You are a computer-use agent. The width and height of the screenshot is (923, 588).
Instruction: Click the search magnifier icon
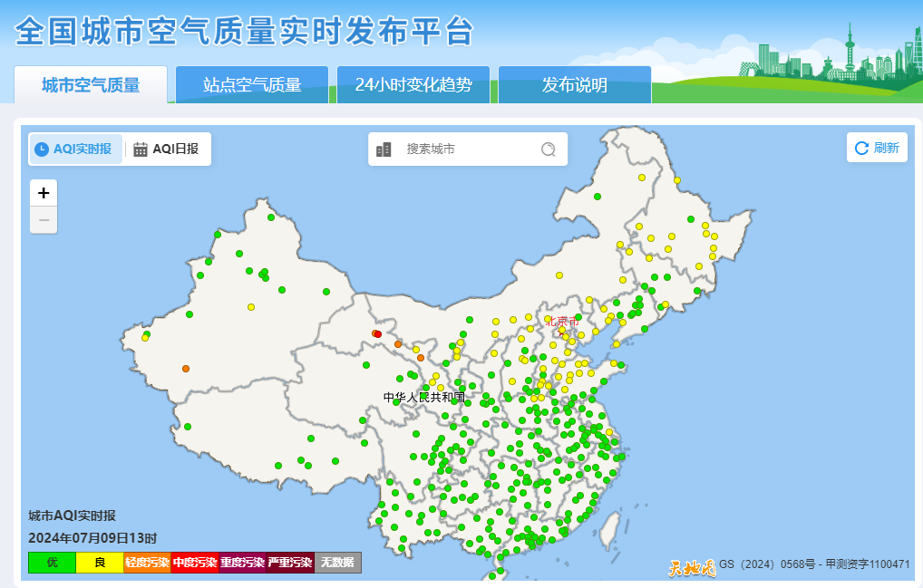point(548,149)
